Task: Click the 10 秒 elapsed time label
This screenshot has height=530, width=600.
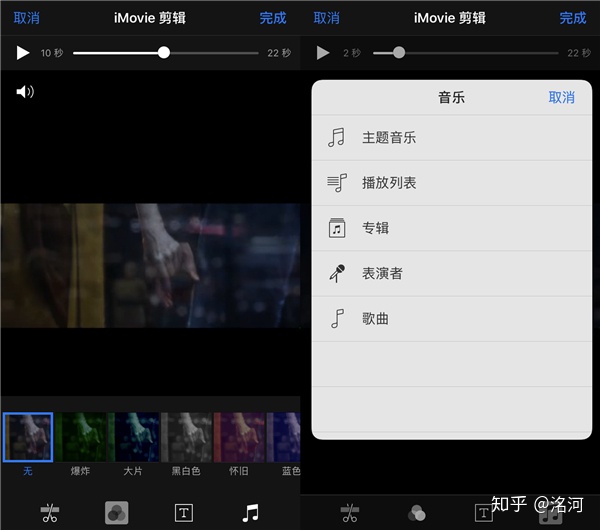Action: (52, 53)
